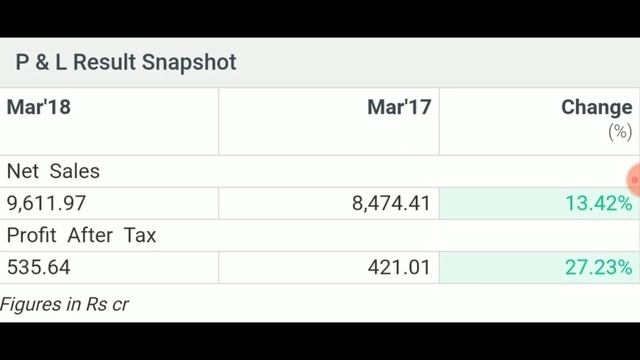Click the Figures in Rs cr note
The height and width of the screenshot is (360, 640).
pyautogui.click(x=64, y=304)
